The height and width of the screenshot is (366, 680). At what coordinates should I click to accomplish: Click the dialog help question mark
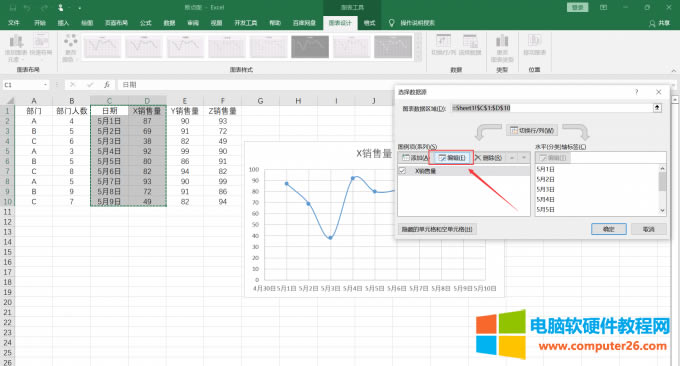pyautogui.click(x=637, y=92)
